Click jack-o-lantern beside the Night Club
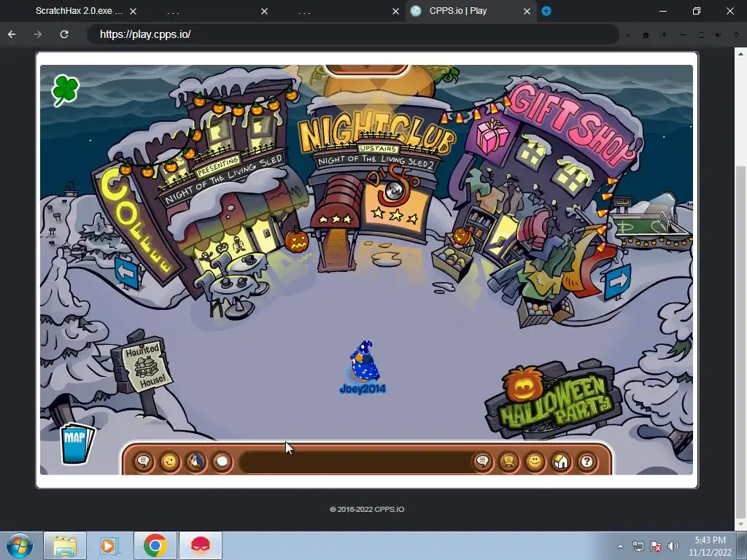The width and height of the screenshot is (747, 560). pos(297,241)
